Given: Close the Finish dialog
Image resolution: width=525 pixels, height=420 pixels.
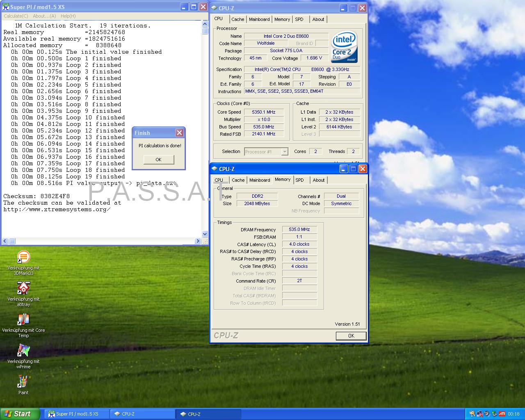Looking at the screenshot, I should [179, 132].
